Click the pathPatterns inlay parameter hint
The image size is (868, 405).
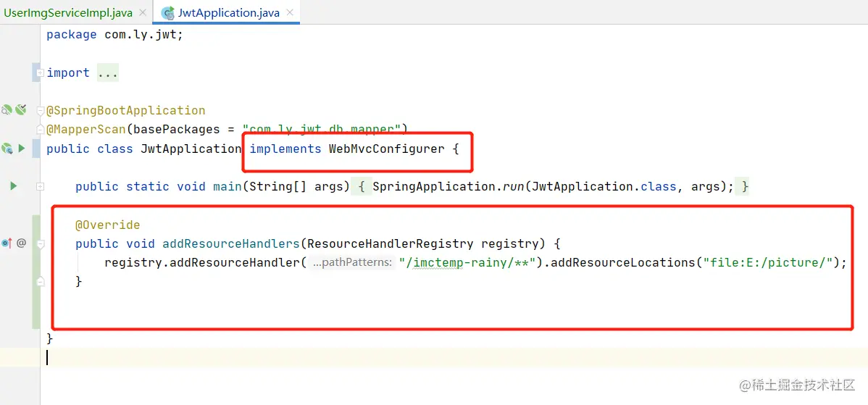pos(352,263)
